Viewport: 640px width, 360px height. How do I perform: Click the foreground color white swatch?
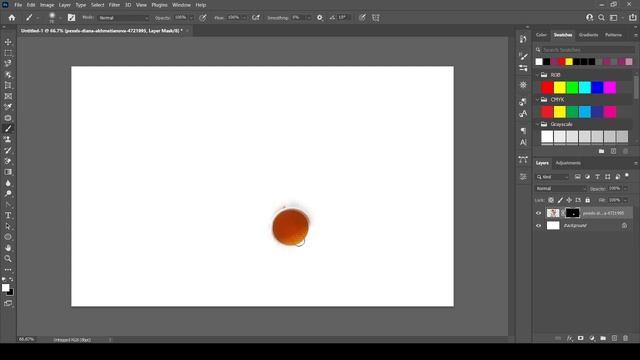tap(5, 288)
